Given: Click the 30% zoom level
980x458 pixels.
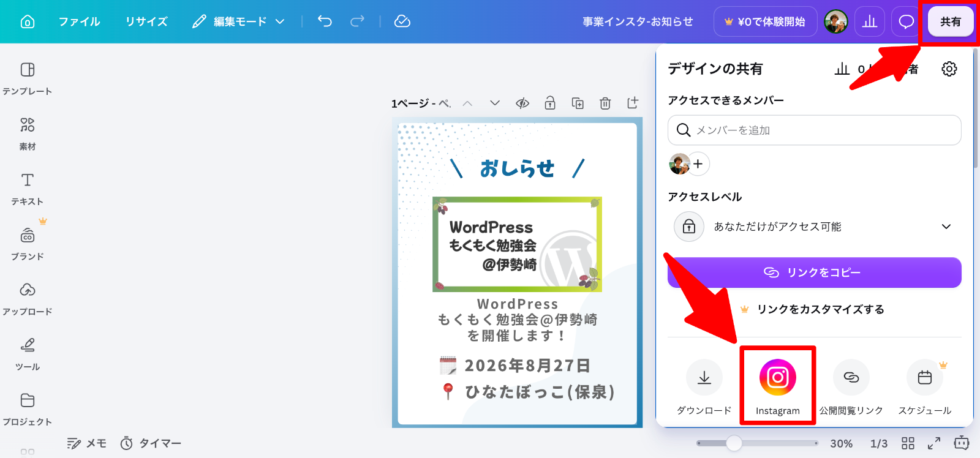Looking at the screenshot, I should [x=842, y=443].
